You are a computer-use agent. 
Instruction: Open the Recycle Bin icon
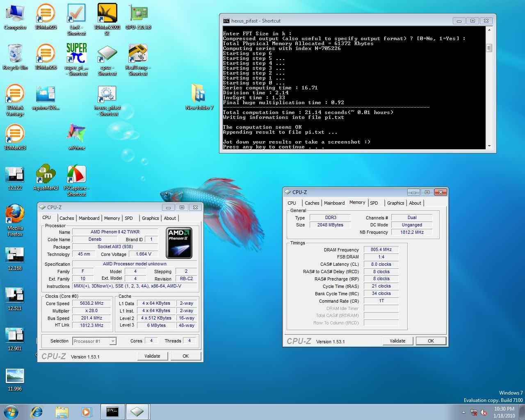(15, 57)
